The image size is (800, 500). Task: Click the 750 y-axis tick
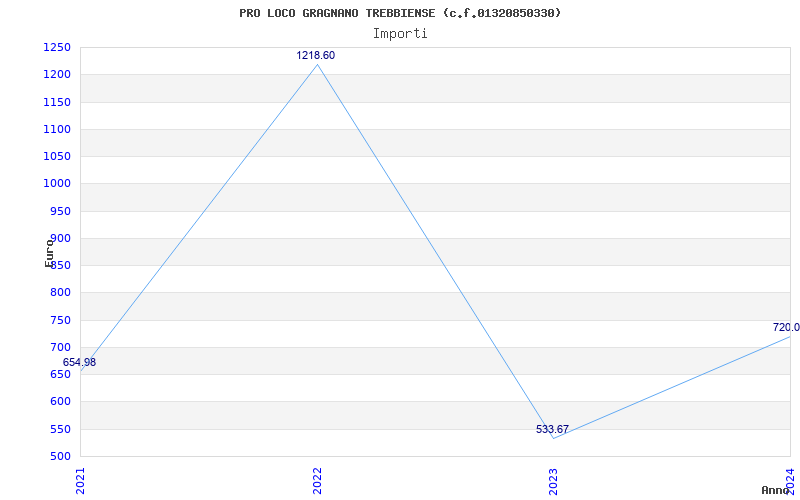coord(60,320)
